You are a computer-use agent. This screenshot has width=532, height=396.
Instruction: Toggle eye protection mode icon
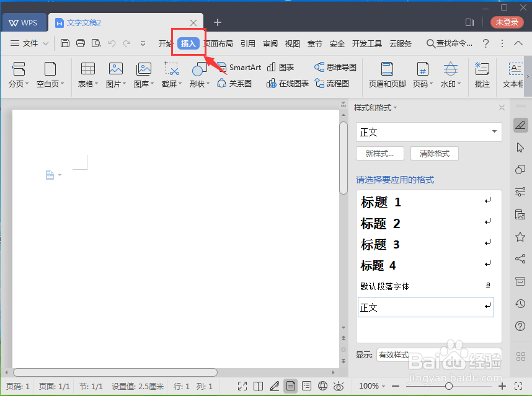pos(339,386)
